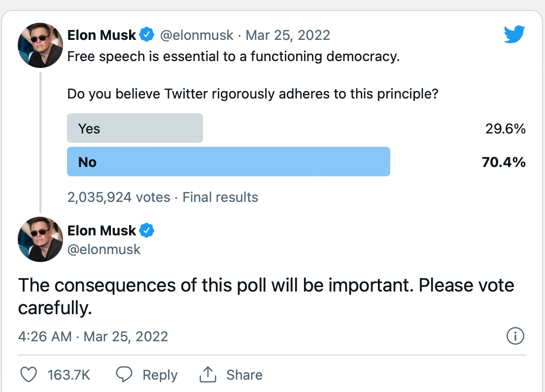
Task: Click the 163.7K likes count
Action: tap(69, 375)
